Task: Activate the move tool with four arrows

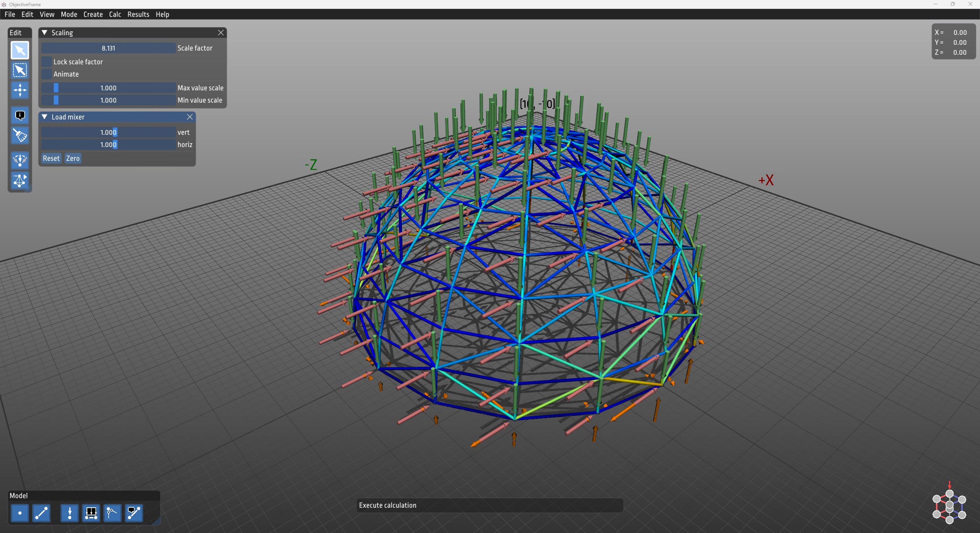Action: [20, 90]
